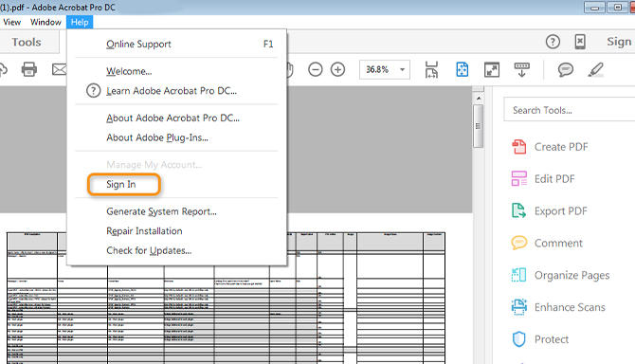Open the Window menu
Screen dimensions: 635x364
(x=45, y=22)
